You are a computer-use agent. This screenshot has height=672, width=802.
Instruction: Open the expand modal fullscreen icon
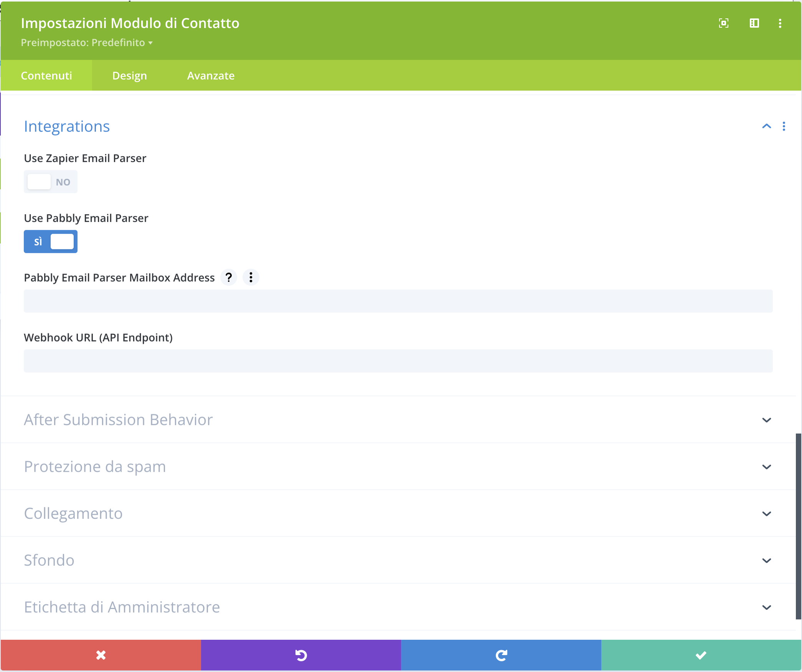[x=723, y=23]
